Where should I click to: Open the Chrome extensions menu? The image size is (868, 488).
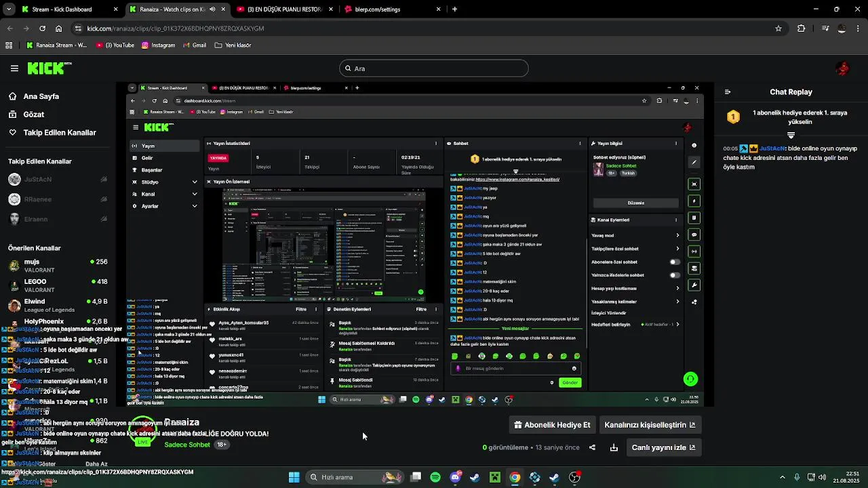point(802,28)
